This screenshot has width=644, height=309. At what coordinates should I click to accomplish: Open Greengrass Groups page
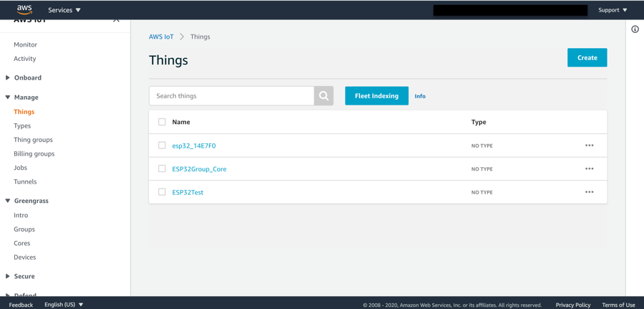pyautogui.click(x=24, y=229)
